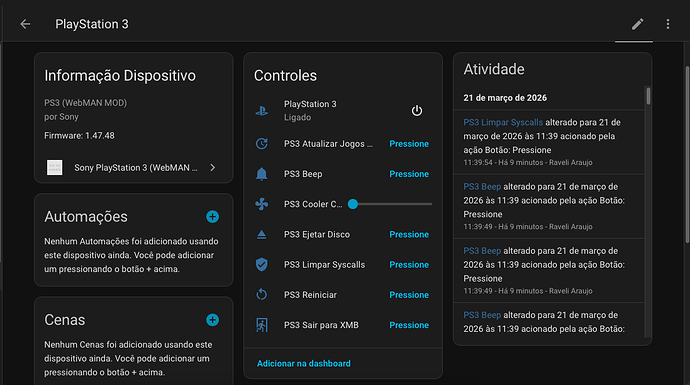This screenshot has height=385, width=690.
Task: Open PS3 Sair para XMB entity label
Action: (321, 325)
